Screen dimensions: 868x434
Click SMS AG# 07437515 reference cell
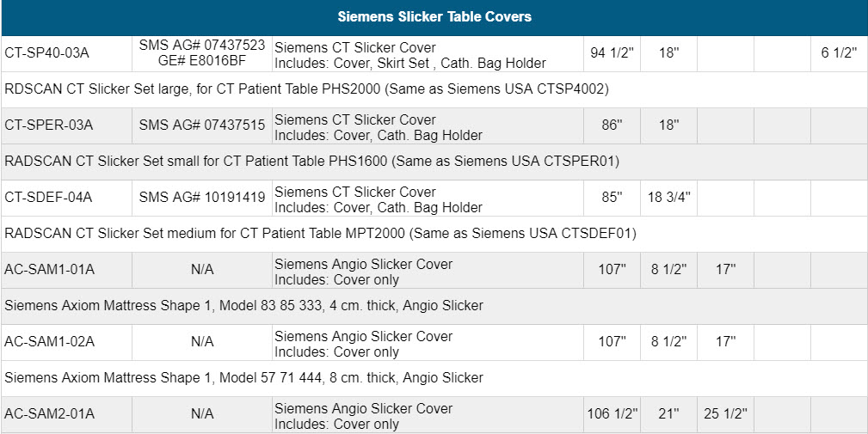(202, 126)
